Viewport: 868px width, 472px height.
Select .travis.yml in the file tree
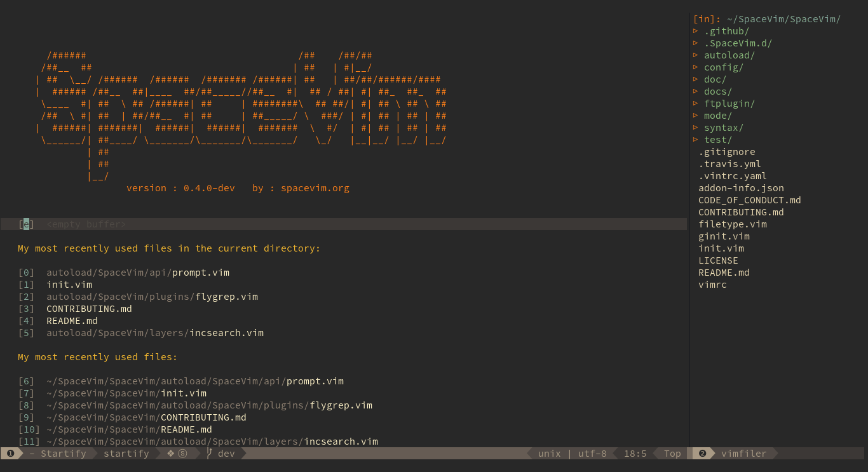729,164
